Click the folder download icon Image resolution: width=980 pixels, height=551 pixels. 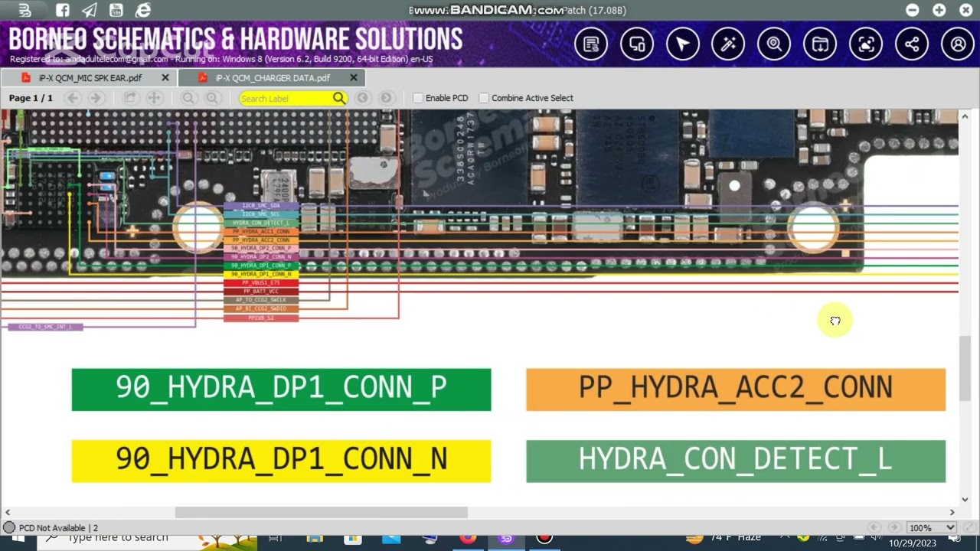coord(820,44)
